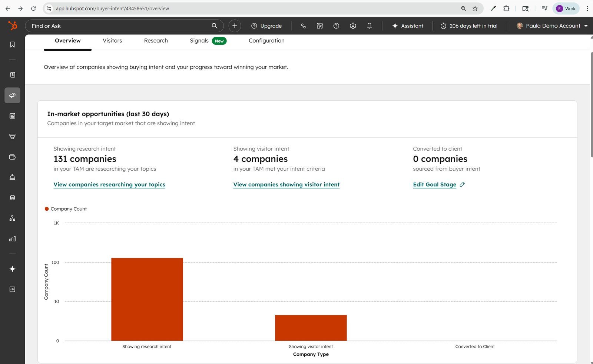Screen dimensions: 593x364
Task: Open the CRM contacts sidebar icon
Action: [12, 75]
